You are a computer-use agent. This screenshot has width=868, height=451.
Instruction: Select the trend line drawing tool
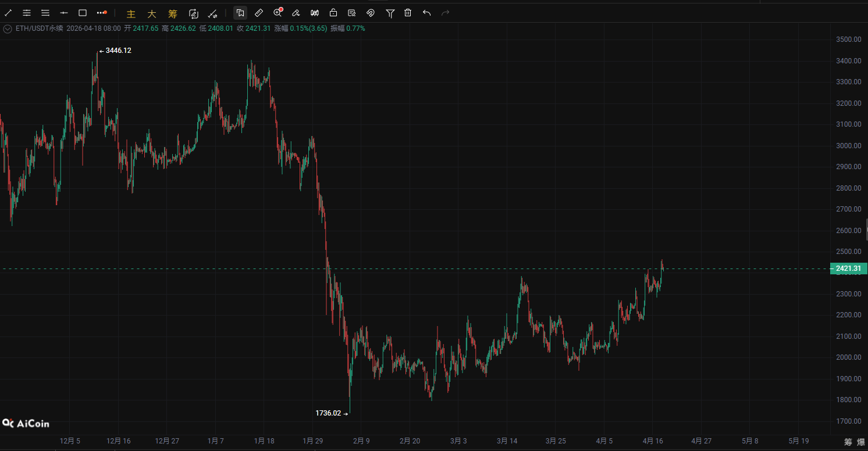8,13
